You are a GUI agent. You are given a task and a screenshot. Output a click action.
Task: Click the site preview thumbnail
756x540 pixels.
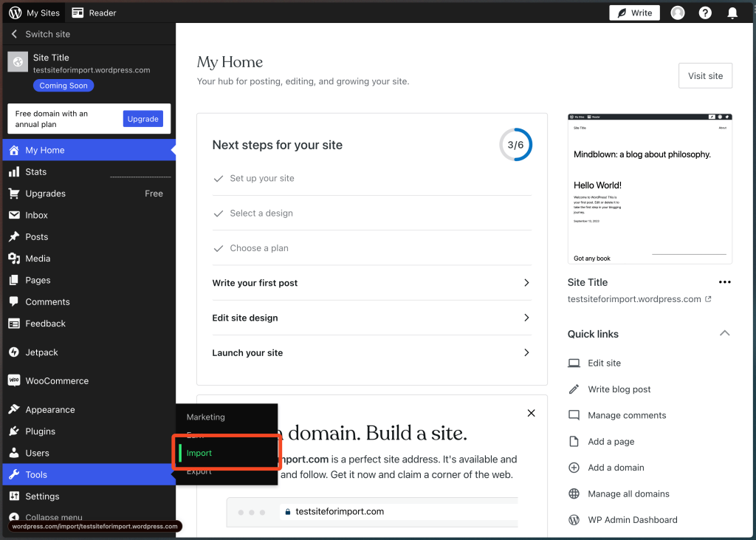point(650,188)
